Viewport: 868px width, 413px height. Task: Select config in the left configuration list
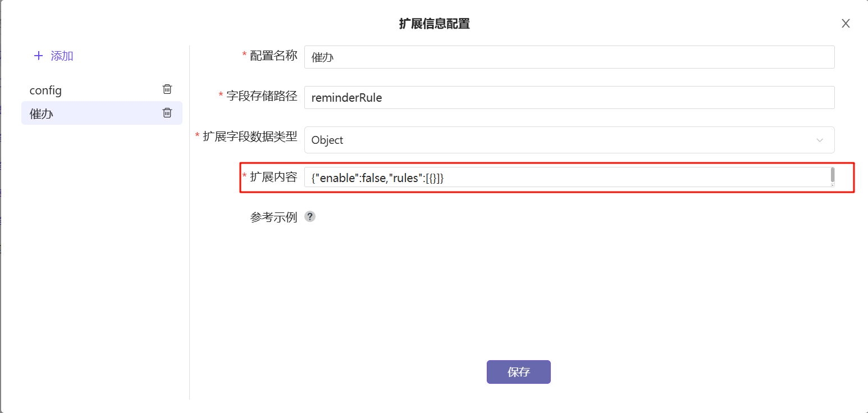click(46, 90)
